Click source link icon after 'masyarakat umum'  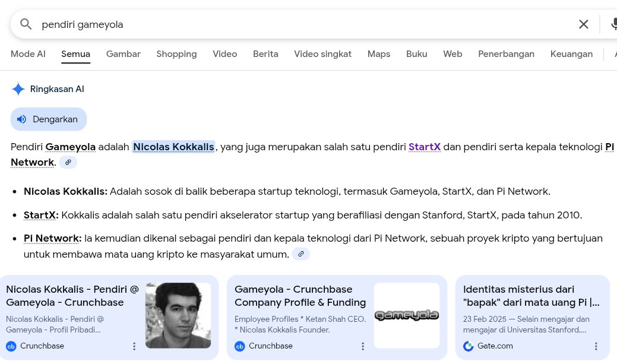click(301, 254)
